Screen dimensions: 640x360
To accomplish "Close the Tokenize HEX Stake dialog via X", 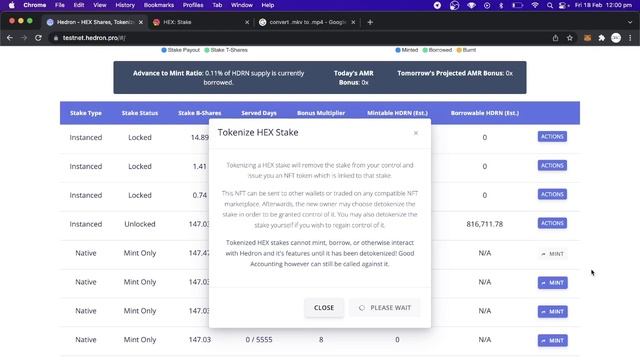I will [416, 133].
